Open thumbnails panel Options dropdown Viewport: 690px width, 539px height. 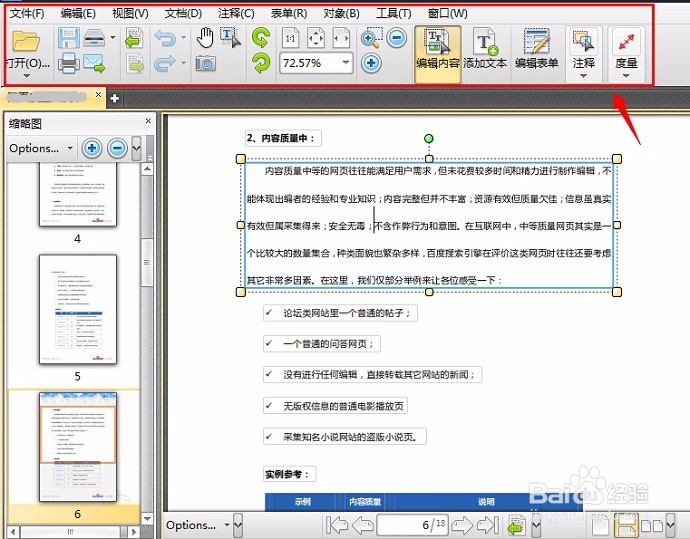[x=41, y=148]
